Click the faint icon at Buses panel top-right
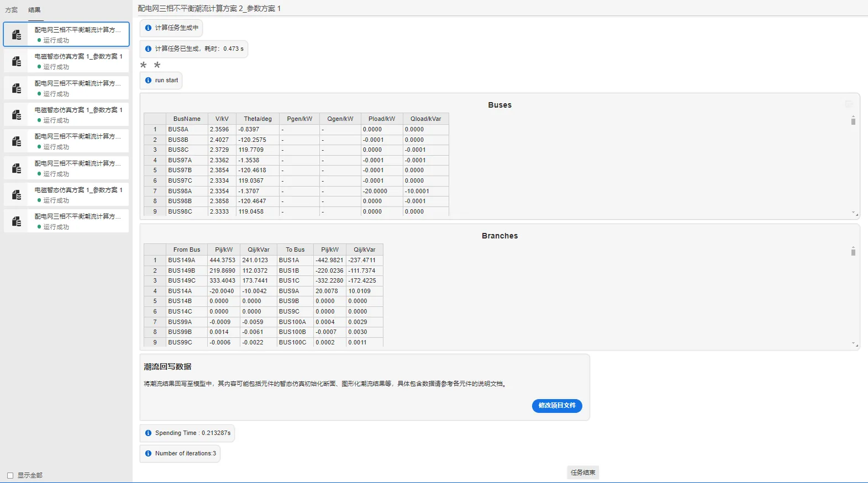 [x=849, y=104]
